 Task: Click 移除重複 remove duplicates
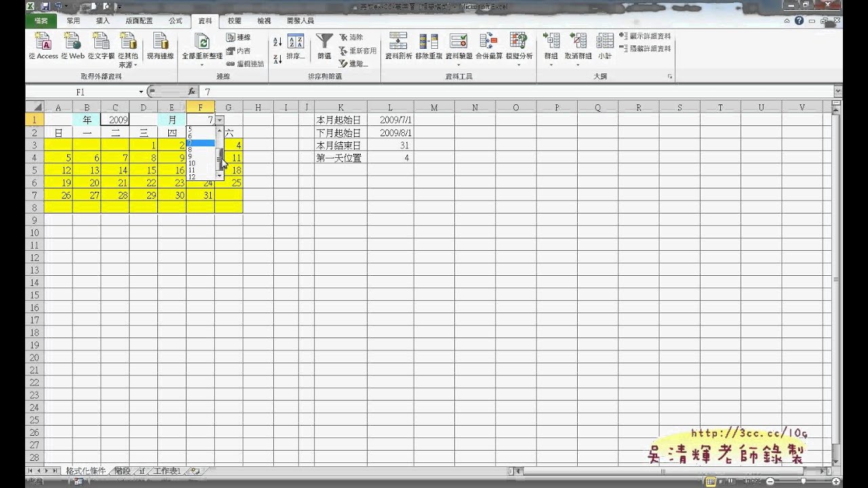tap(429, 47)
